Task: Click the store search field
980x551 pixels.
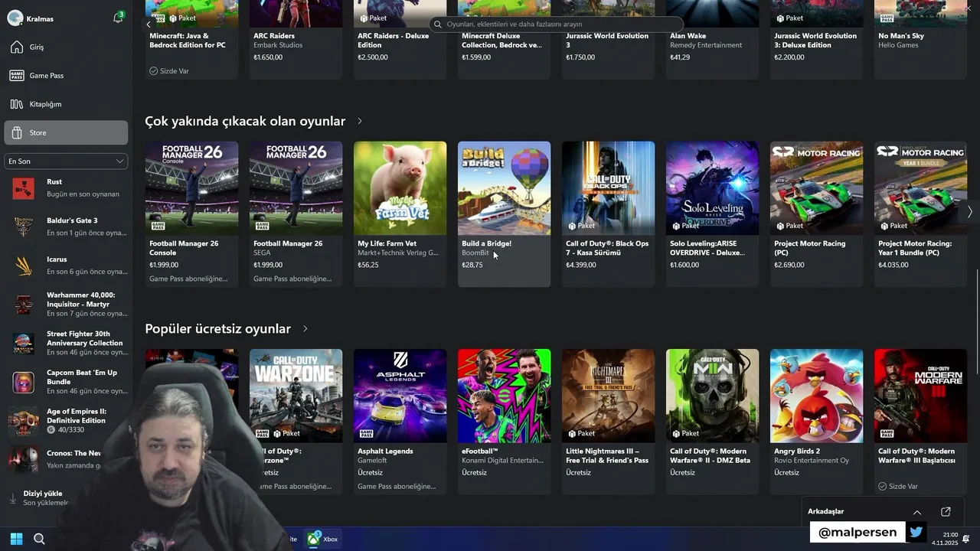Action: pyautogui.click(x=557, y=24)
